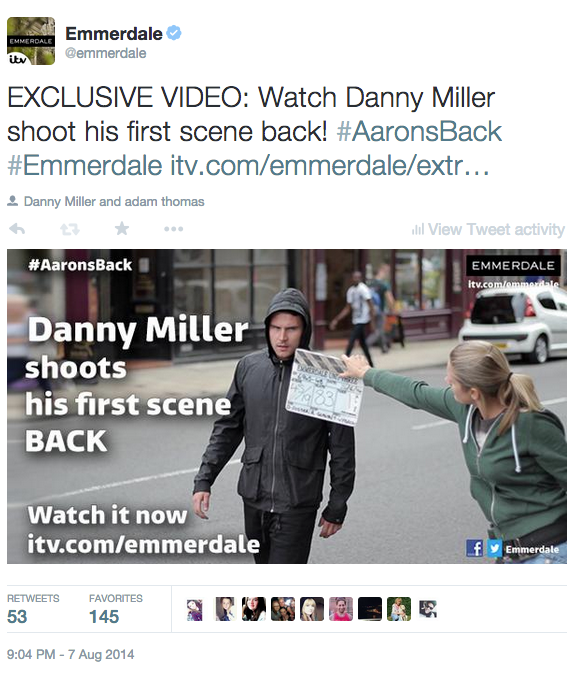Open the @emmerdale handle link
The height and width of the screenshot is (674, 582).
point(106,53)
